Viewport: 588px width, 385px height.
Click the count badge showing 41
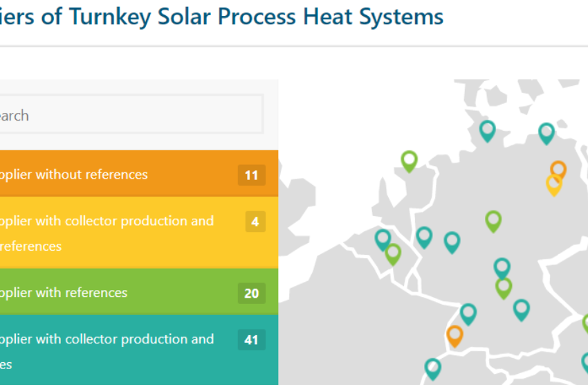[252, 339]
